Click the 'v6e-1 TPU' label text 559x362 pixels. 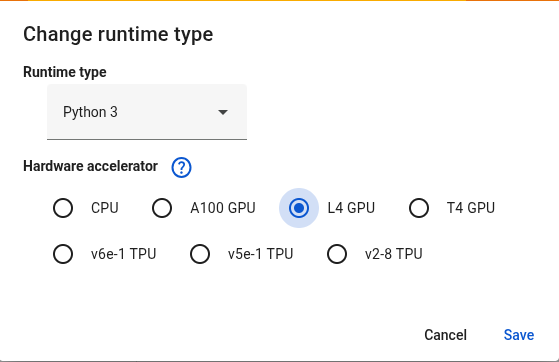point(124,254)
